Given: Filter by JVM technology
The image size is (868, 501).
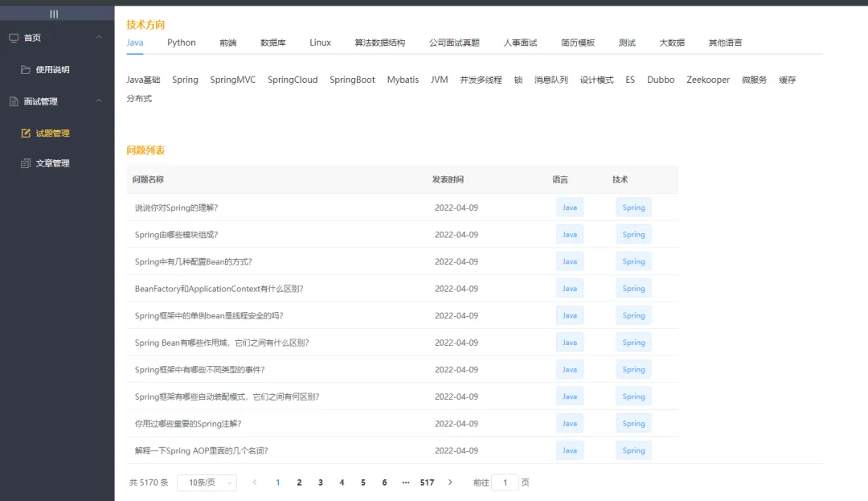Looking at the screenshot, I should (439, 80).
